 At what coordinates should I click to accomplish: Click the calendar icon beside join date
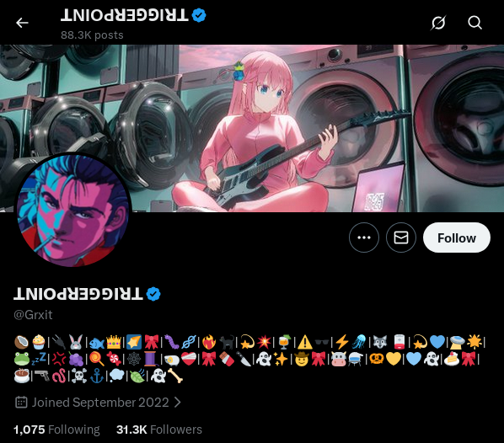pyautogui.click(x=21, y=403)
